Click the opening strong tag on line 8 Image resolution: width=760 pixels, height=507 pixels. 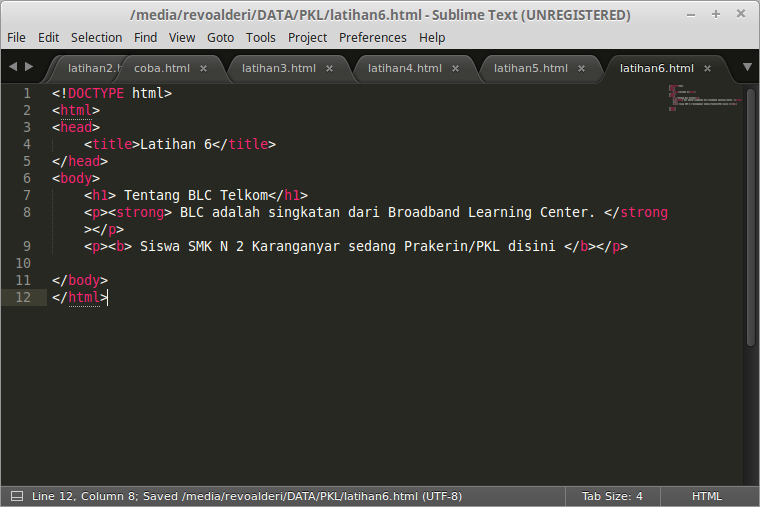(x=140, y=212)
